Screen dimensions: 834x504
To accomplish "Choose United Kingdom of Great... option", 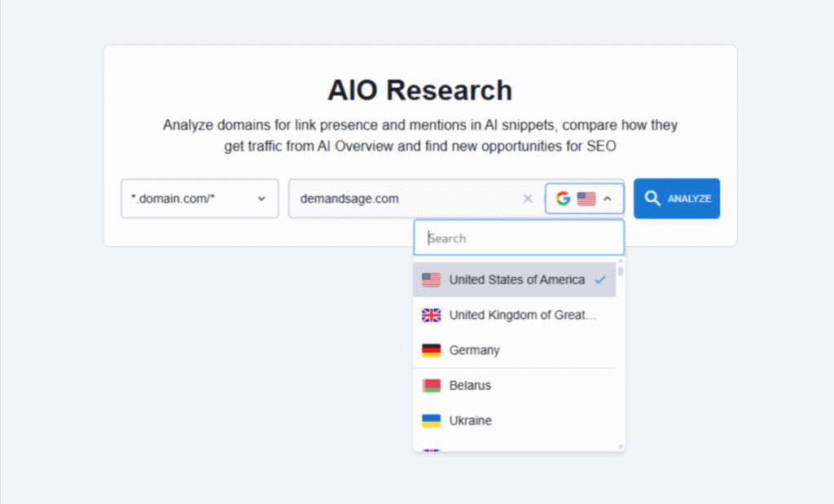I will point(515,315).
